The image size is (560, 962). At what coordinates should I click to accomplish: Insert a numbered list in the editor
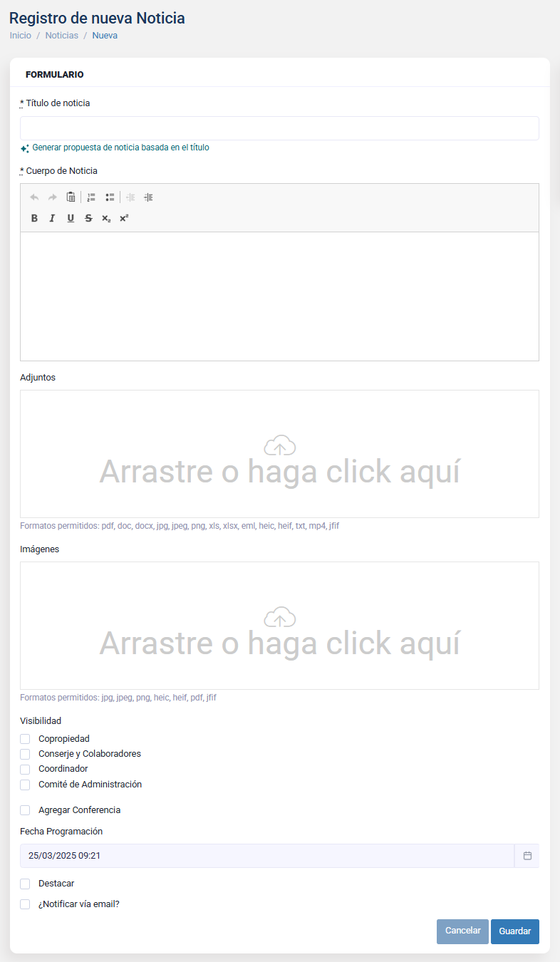pyautogui.click(x=91, y=197)
